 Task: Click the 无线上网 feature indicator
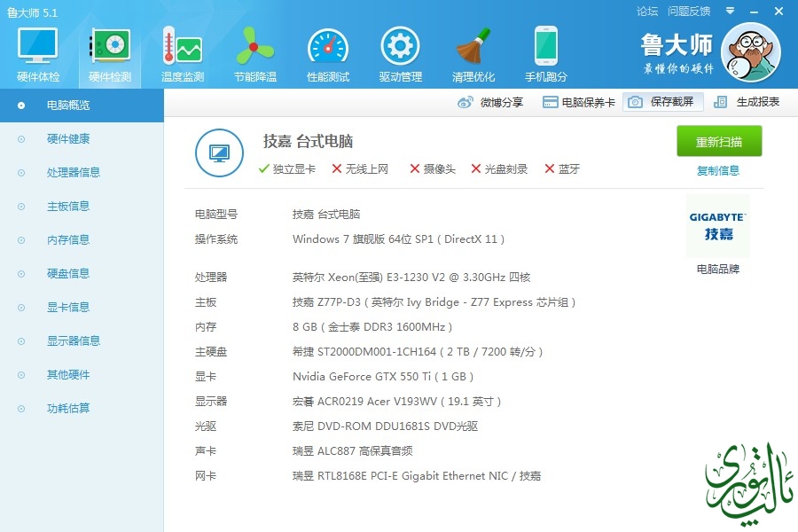(360, 169)
